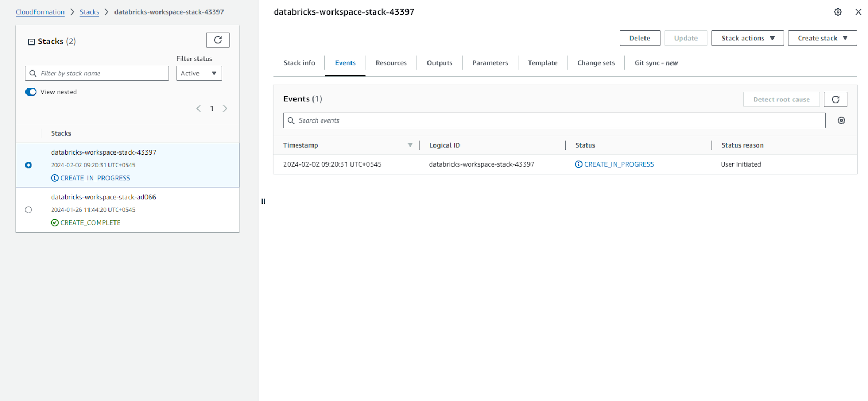Click logical ID cell databricks-workspace-stack-43397
868x401 pixels.
(x=482, y=164)
